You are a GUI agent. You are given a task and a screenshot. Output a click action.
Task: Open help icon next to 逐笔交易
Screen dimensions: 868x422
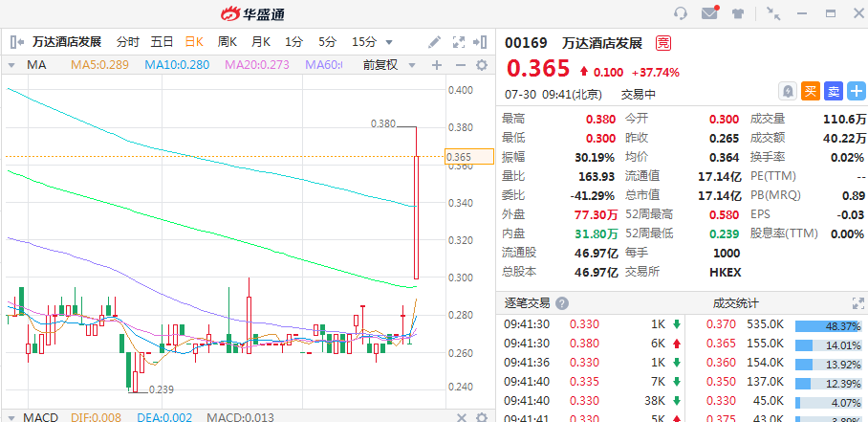coord(562,303)
